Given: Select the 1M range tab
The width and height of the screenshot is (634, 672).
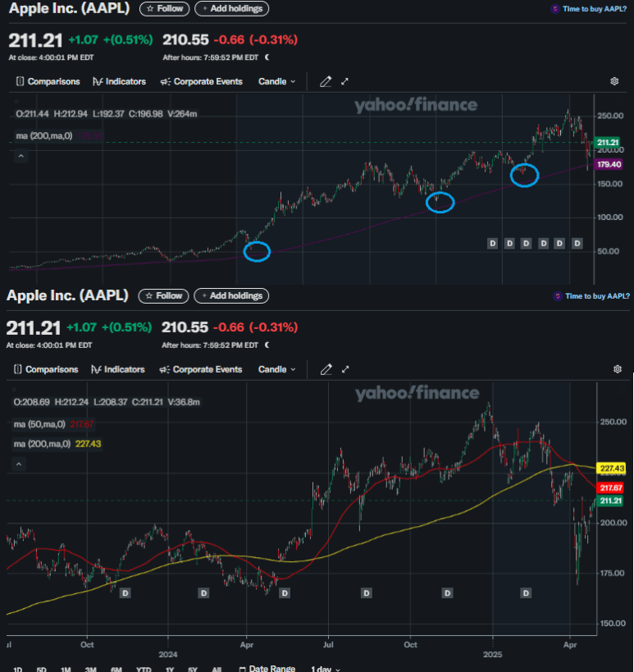Looking at the screenshot, I should pyautogui.click(x=66, y=669).
